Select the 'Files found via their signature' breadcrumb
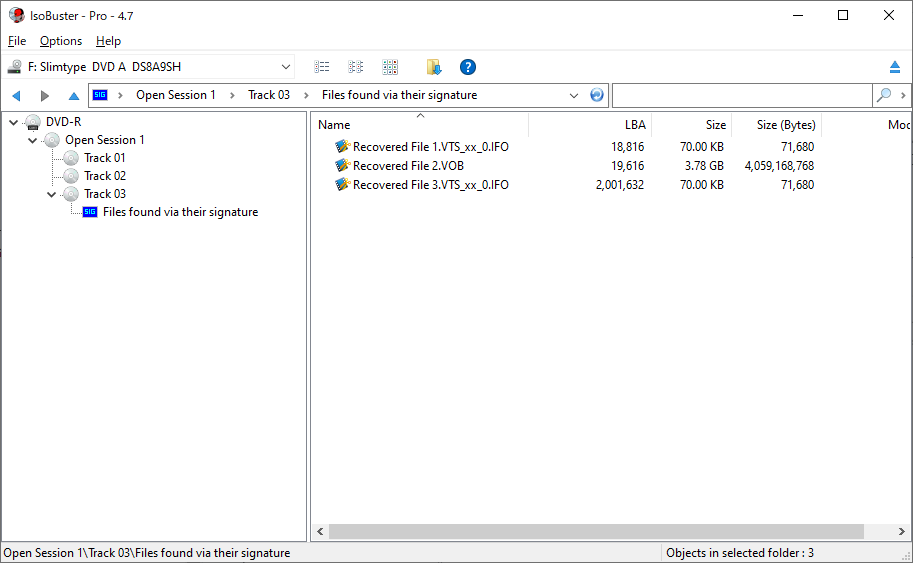Screen dimensions: 913x563 tap(399, 95)
